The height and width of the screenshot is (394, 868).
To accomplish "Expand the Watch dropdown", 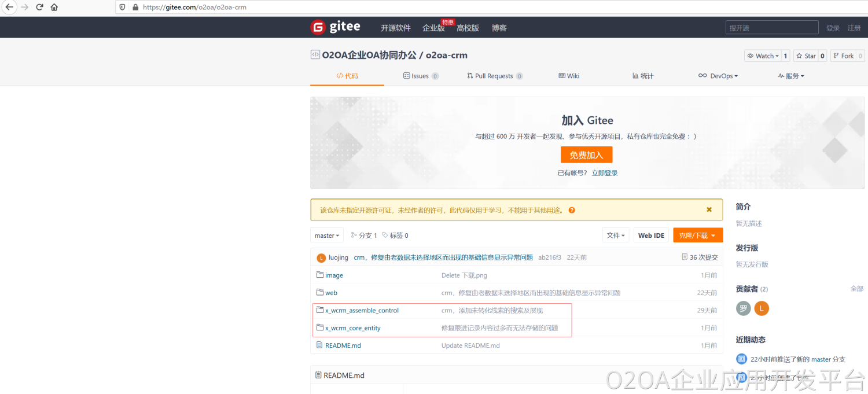I will tap(763, 56).
